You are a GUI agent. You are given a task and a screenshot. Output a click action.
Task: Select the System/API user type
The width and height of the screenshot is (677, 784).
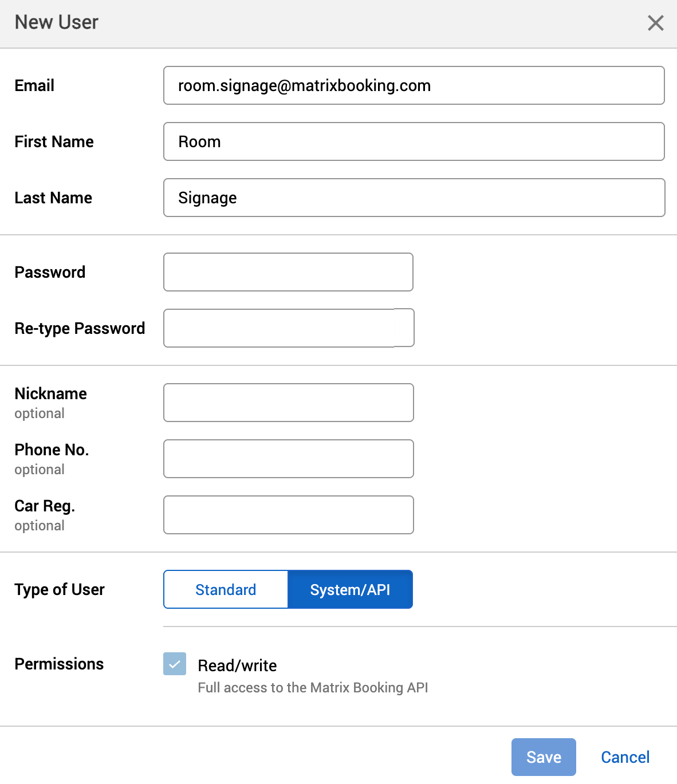click(350, 589)
